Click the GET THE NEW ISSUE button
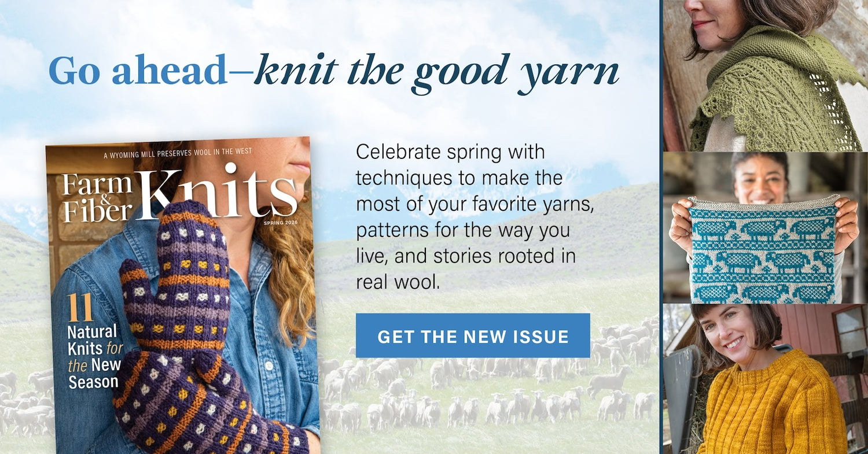 click(x=473, y=335)
